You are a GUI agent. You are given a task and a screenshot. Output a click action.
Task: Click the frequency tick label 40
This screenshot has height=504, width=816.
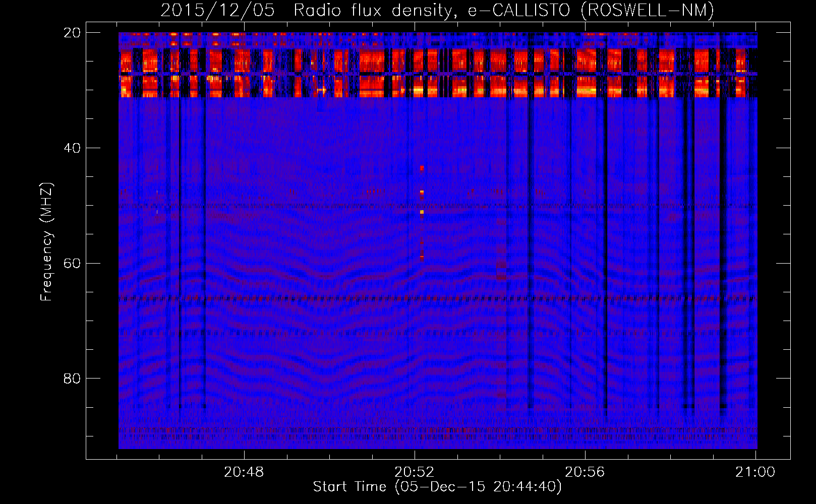point(72,148)
